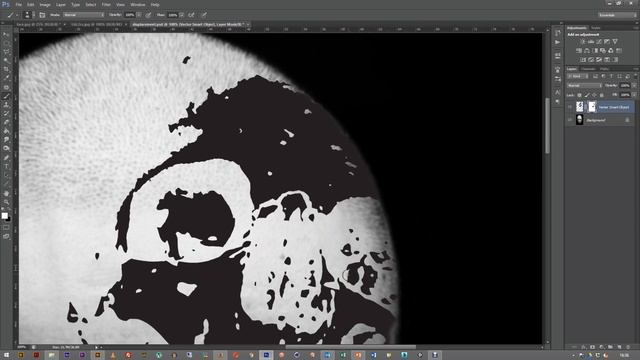Image resolution: width=640 pixels, height=360 pixels.
Task: Switch to the Channels tab
Action: [x=588, y=69]
